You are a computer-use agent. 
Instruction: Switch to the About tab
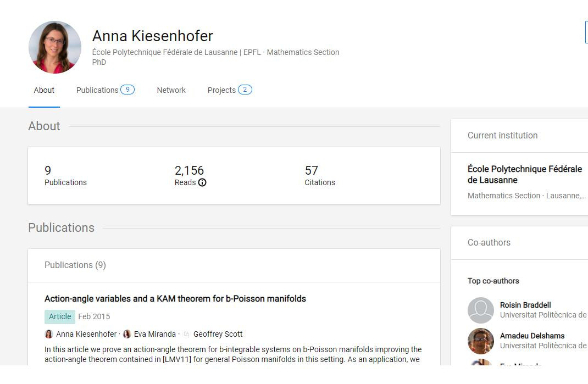(44, 90)
